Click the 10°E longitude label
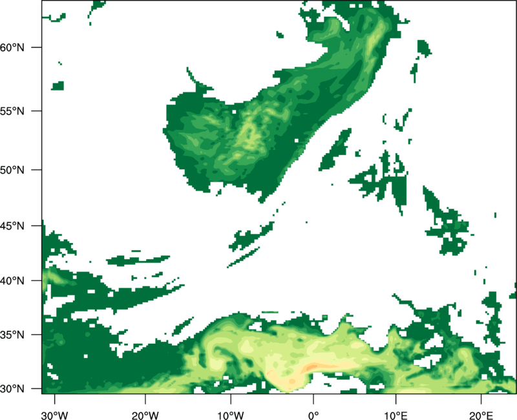The image size is (517, 420). (396, 415)
